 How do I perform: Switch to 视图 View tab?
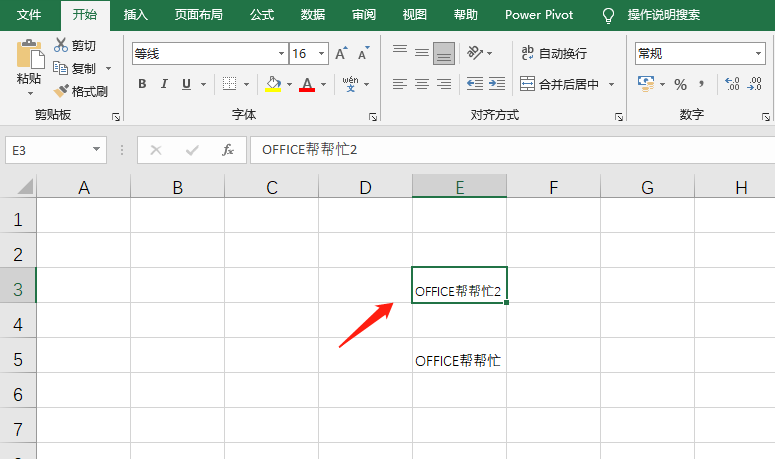(x=415, y=15)
